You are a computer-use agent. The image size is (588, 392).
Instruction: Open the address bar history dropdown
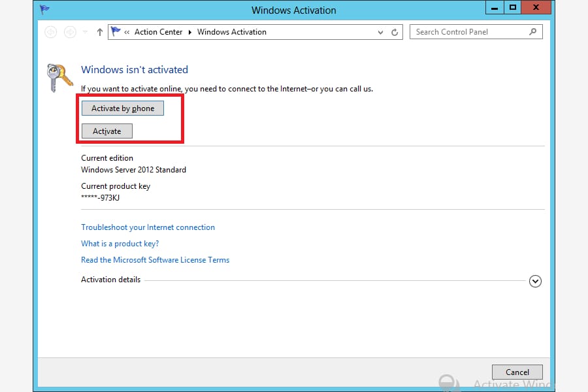380,32
